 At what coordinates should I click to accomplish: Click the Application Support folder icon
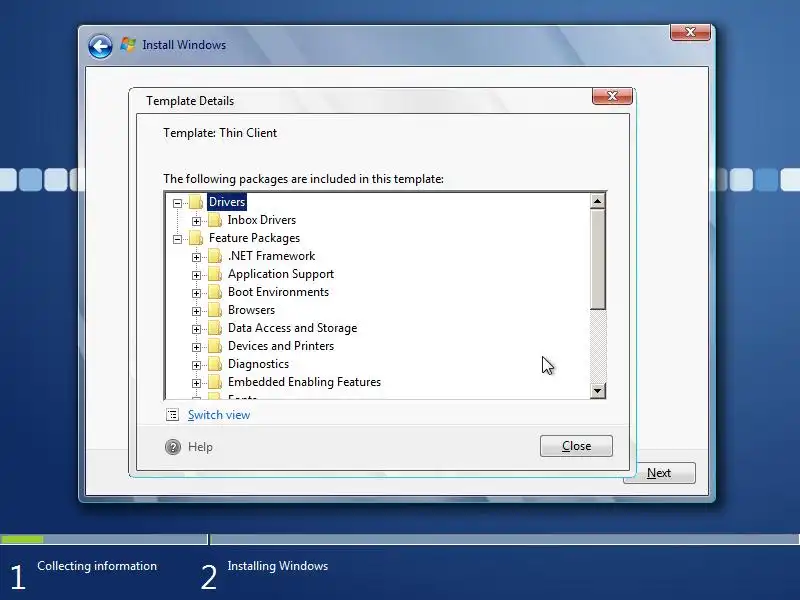[215, 274]
